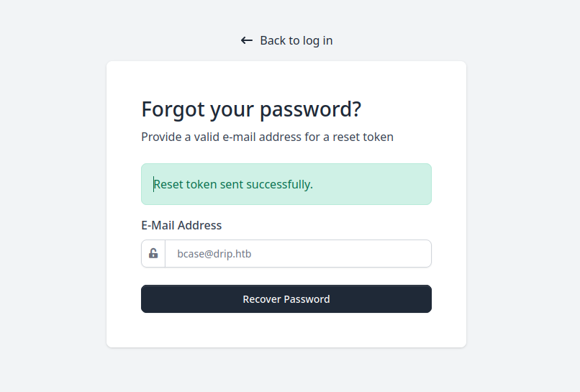Image resolution: width=580 pixels, height=392 pixels.
Task: Click the word "Recover" on the dark button
Action: click(x=262, y=299)
